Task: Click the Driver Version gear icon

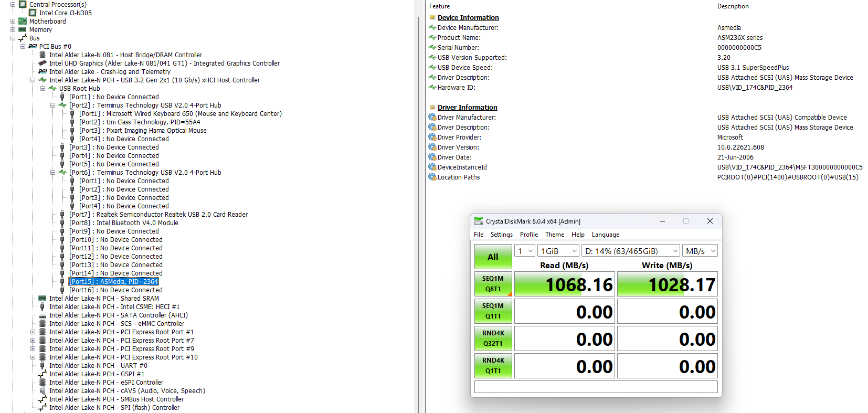Action: coord(432,147)
